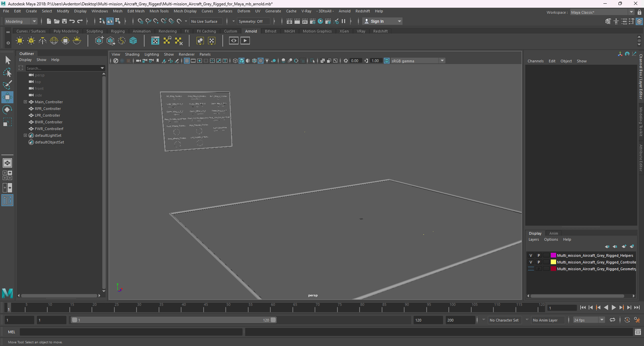Click No Live Surface field
Viewport: 644px width, 346px height.
205,21
